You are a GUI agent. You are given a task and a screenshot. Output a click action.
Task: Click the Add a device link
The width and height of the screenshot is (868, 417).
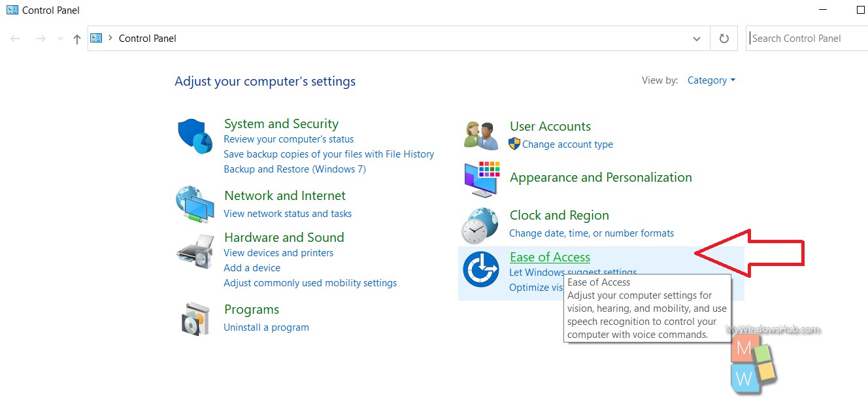[x=252, y=268]
